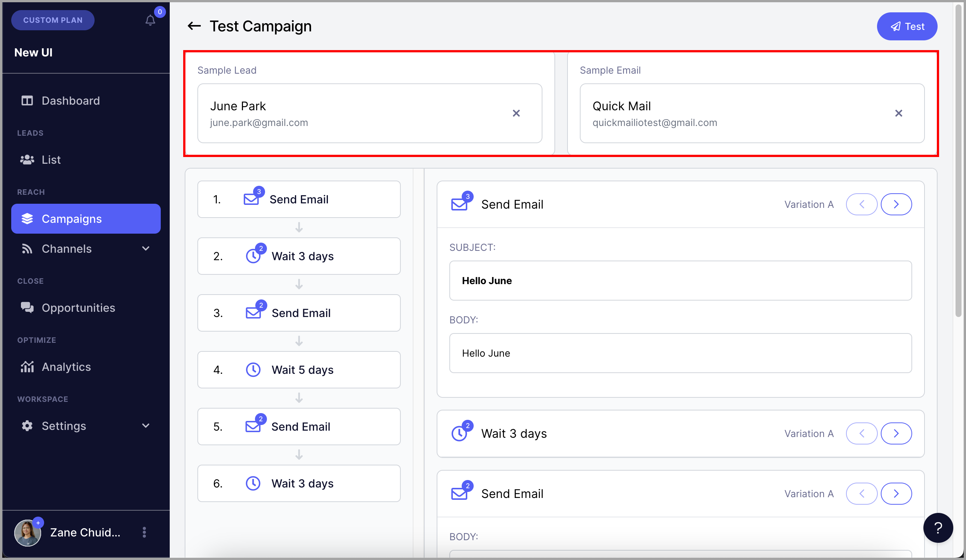Open the Dashboard page
The height and width of the screenshot is (560, 966).
coord(86,101)
